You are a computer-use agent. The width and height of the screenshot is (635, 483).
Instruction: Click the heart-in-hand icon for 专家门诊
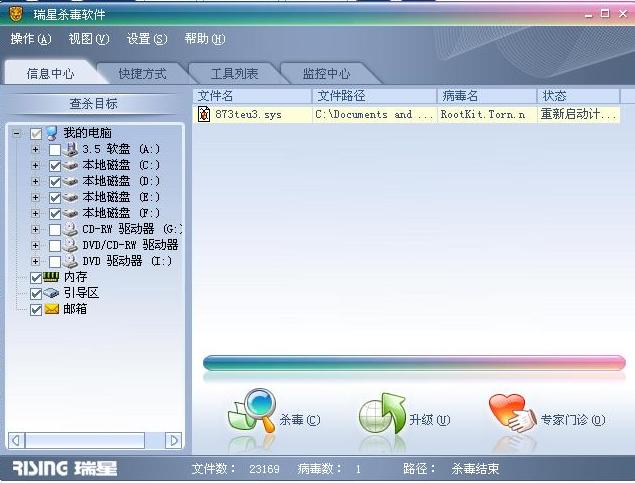[512, 413]
